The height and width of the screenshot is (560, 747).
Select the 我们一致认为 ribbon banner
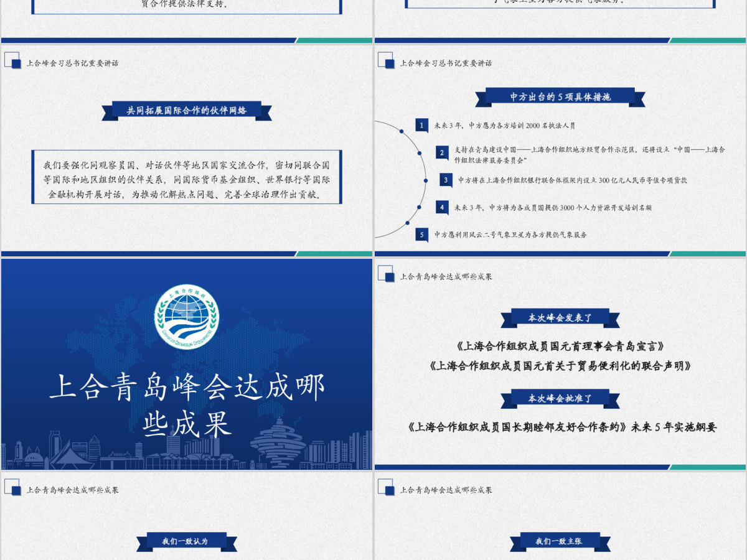pos(187,541)
